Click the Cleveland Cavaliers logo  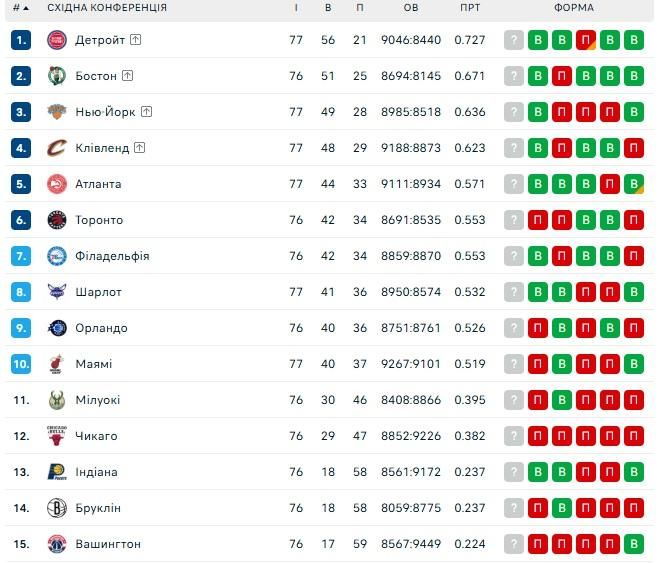(x=56, y=148)
